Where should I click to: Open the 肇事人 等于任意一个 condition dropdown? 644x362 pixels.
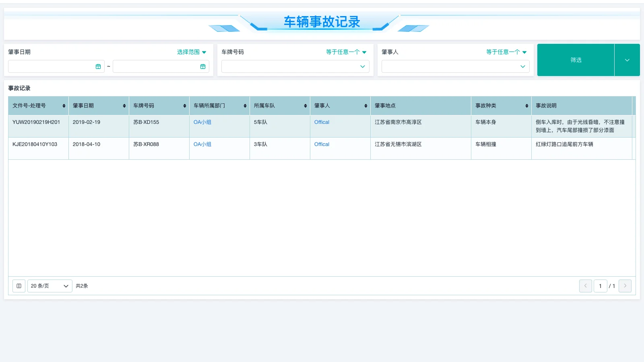tap(506, 52)
